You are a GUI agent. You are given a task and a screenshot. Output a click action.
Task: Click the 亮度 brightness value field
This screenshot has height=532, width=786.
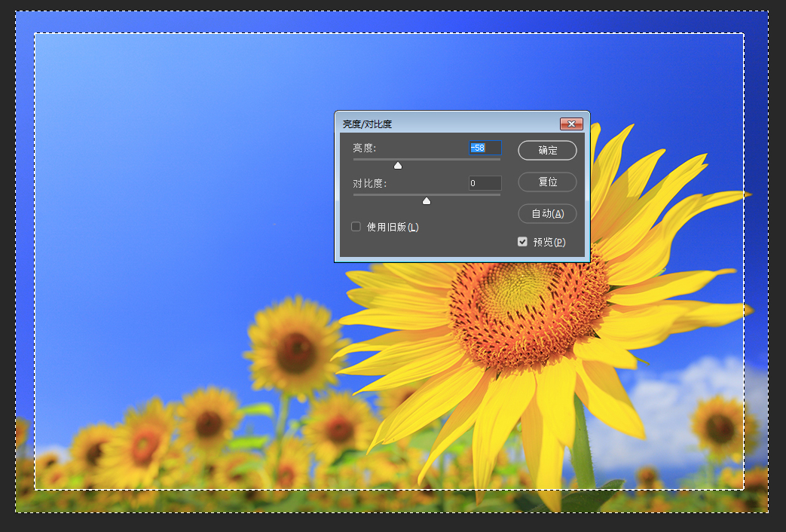485,148
